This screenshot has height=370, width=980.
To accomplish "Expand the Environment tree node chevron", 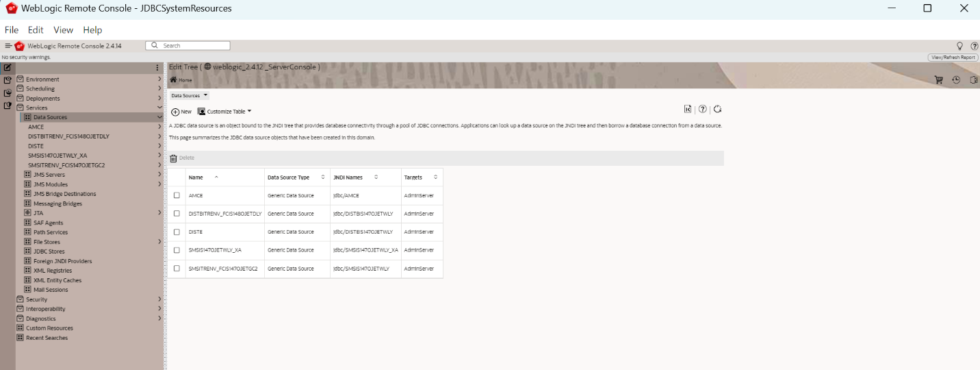I will pos(159,79).
